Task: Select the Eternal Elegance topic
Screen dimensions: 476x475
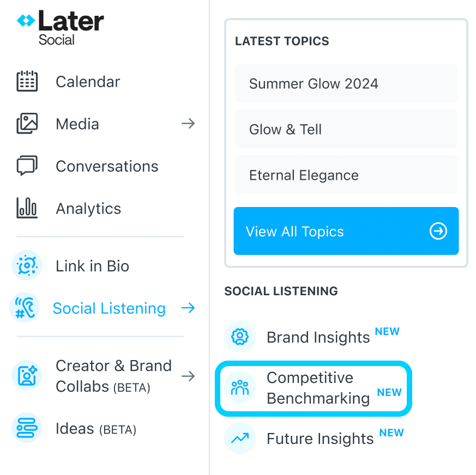Action: [346, 175]
